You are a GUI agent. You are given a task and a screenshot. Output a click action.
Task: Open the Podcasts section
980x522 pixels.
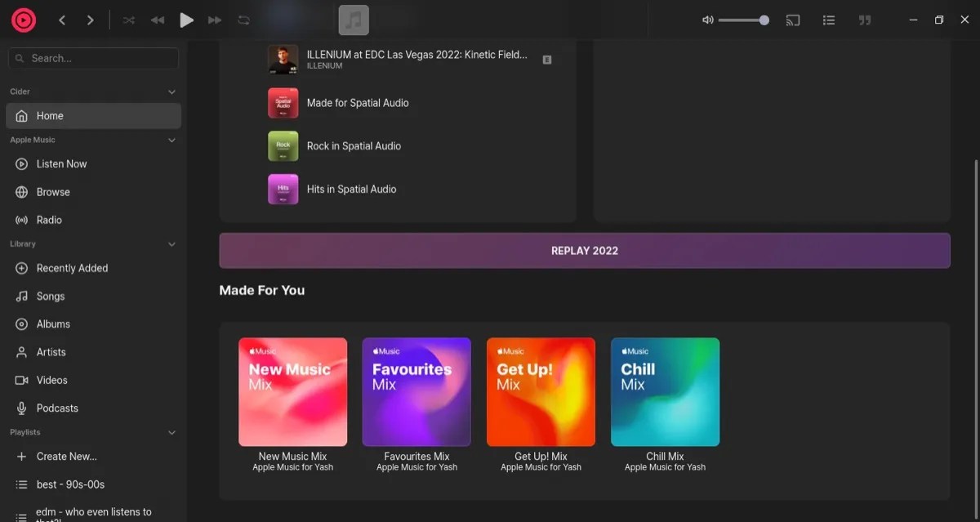59,408
